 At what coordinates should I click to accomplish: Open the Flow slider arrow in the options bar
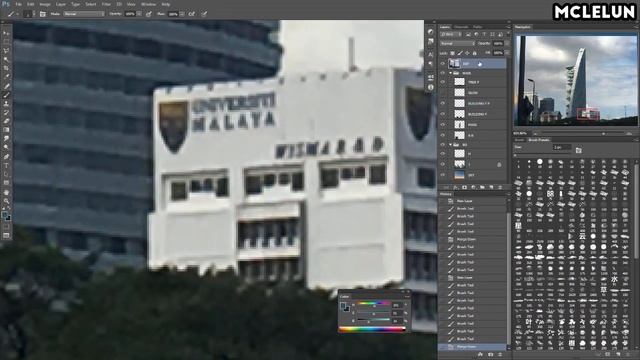click(x=182, y=14)
